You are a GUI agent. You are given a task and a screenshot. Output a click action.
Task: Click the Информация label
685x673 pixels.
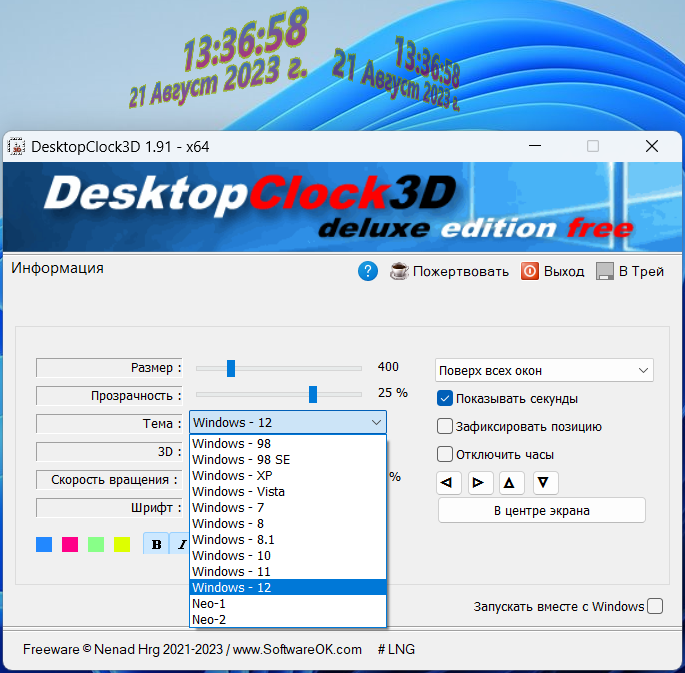[57, 268]
